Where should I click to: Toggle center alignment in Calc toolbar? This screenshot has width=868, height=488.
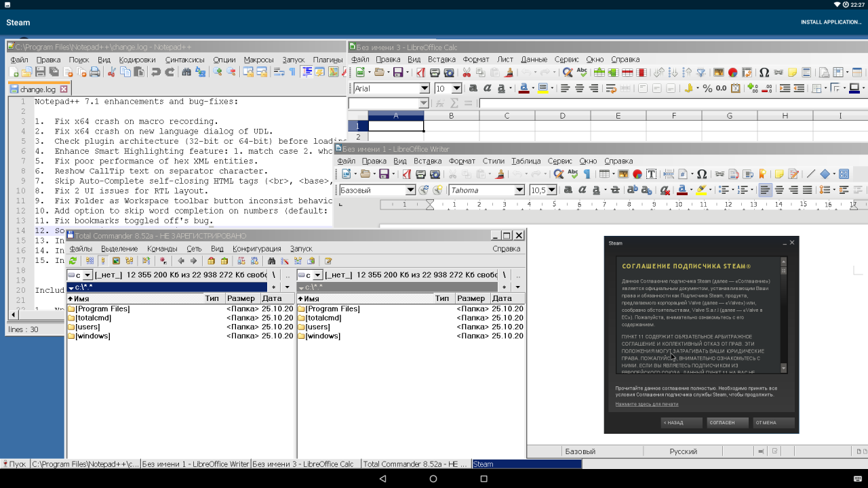click(580, 88)
